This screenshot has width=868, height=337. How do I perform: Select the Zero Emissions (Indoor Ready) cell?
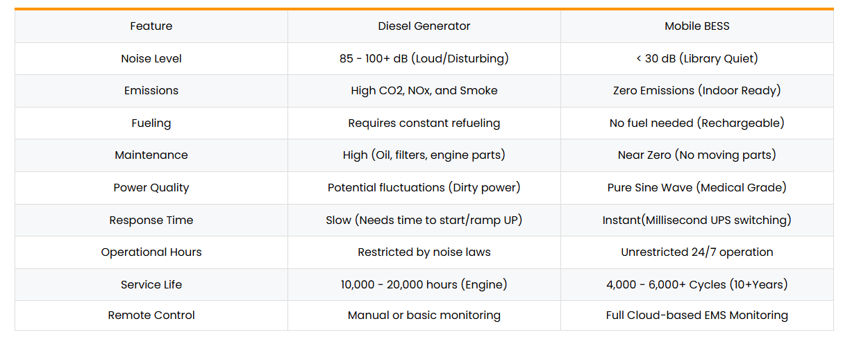[697, 91]
